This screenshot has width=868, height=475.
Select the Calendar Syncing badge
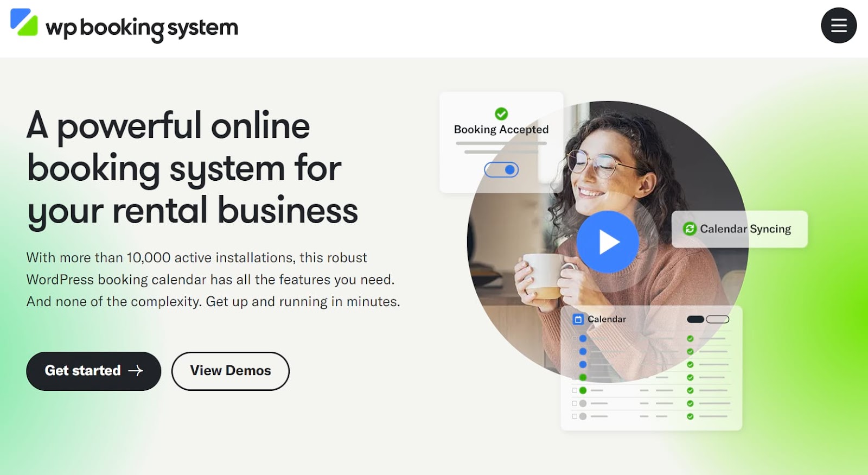coord(739,229)
